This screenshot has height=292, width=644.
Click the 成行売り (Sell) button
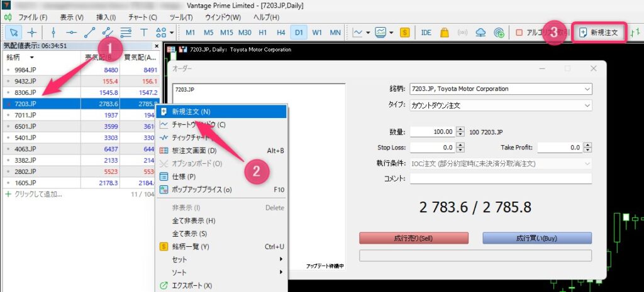pyautogui.click(x=413, y=238)
